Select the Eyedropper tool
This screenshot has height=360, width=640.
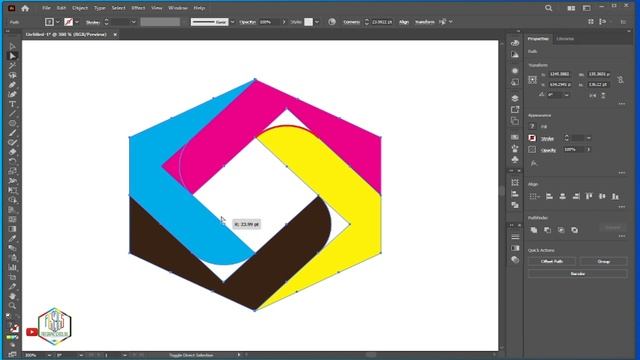[x=13, y=238]
